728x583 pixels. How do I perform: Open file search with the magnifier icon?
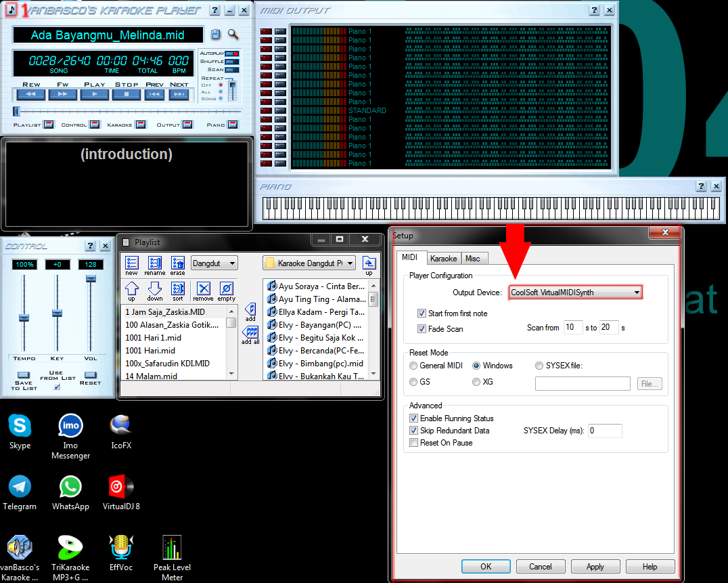coord(233,35)
